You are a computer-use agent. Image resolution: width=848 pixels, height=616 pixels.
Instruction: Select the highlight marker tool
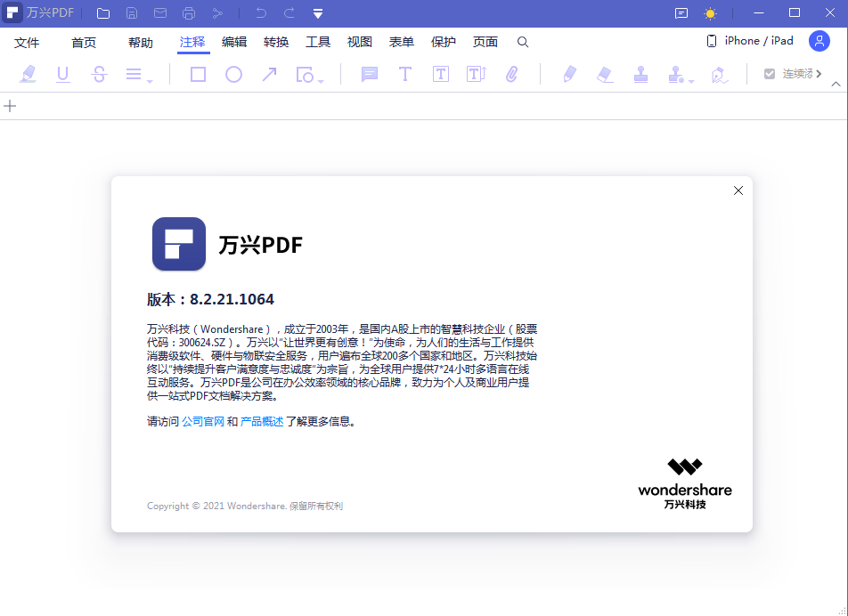(x=28, y=74)
